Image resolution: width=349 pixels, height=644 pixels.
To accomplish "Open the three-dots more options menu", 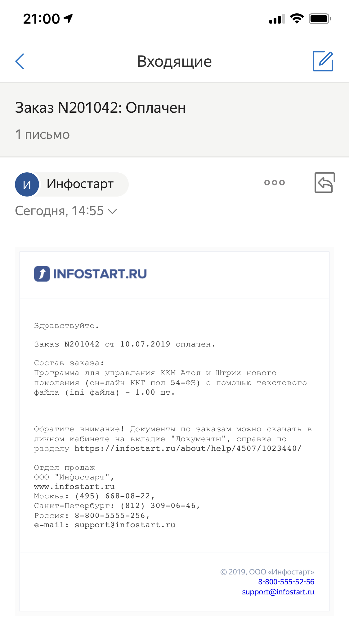I will [x=275, y=183].
